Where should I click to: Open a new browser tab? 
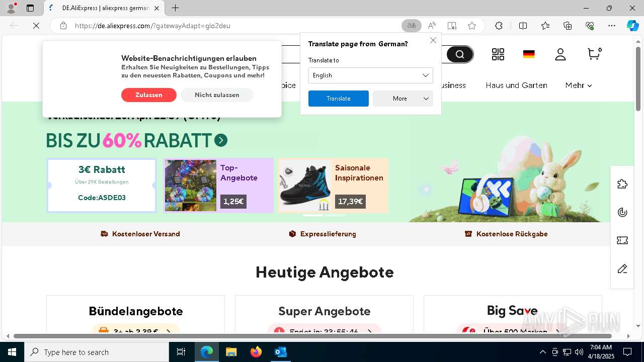[x=175, y=8]
